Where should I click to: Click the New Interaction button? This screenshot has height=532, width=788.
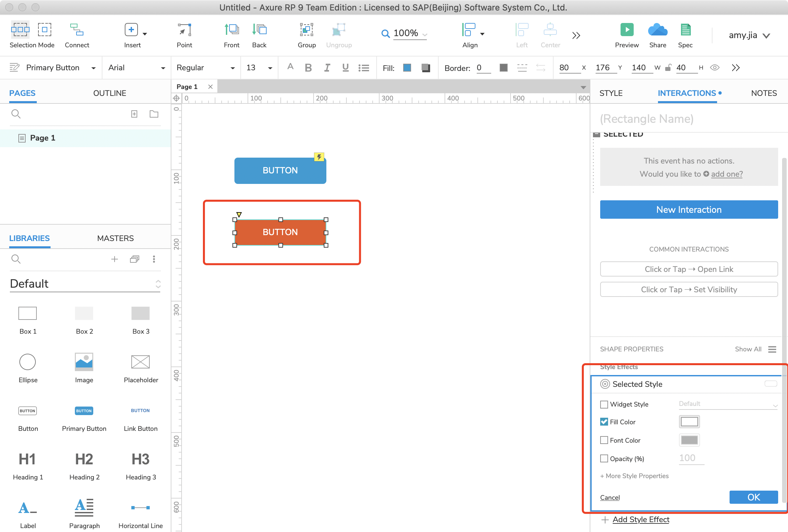[x=689, y=210]
